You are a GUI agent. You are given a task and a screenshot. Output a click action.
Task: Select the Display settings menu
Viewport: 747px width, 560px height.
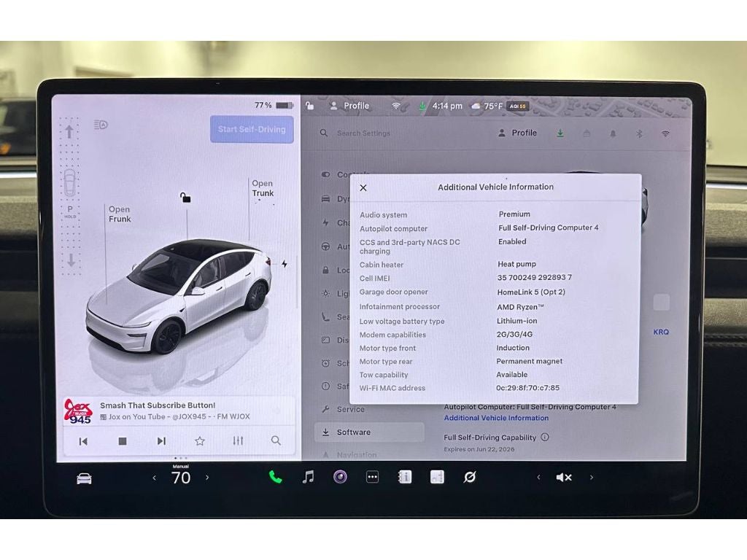point(336,340)
